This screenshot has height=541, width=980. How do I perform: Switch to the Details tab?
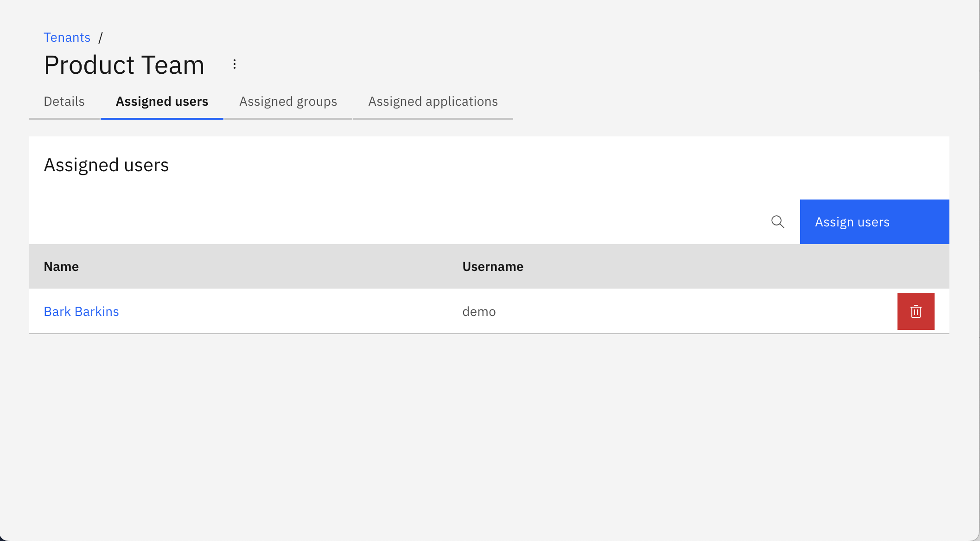[x=64, y=101]
